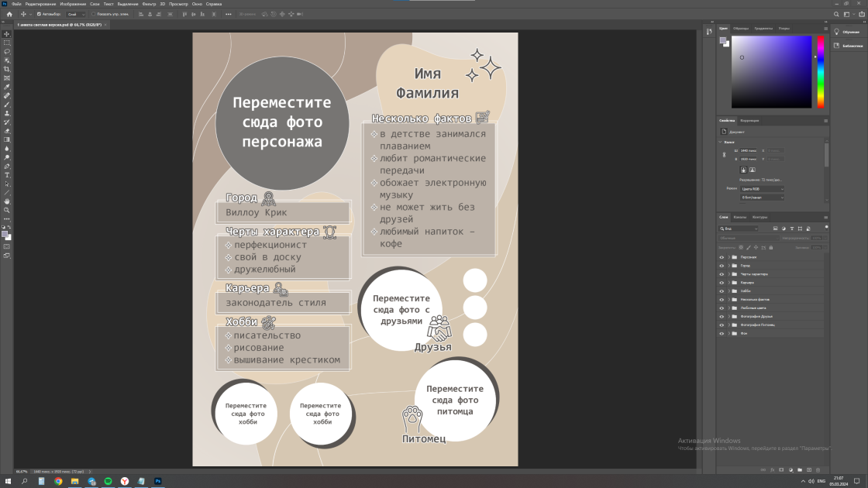This screenshot has height=488, width=868.
Task: Select the Eyedropper tool
Action: pyautogui.click(x=7, y=87)
